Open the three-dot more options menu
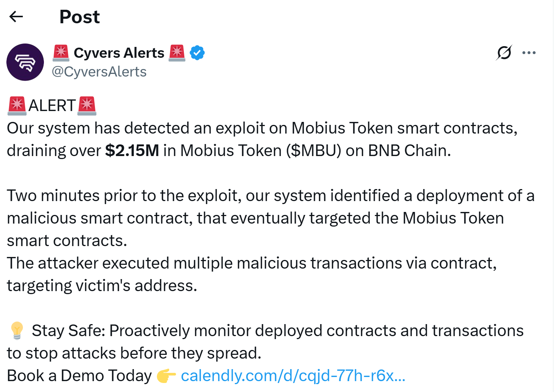The height and width of the screenshot is (392, 557). [529, 53]
